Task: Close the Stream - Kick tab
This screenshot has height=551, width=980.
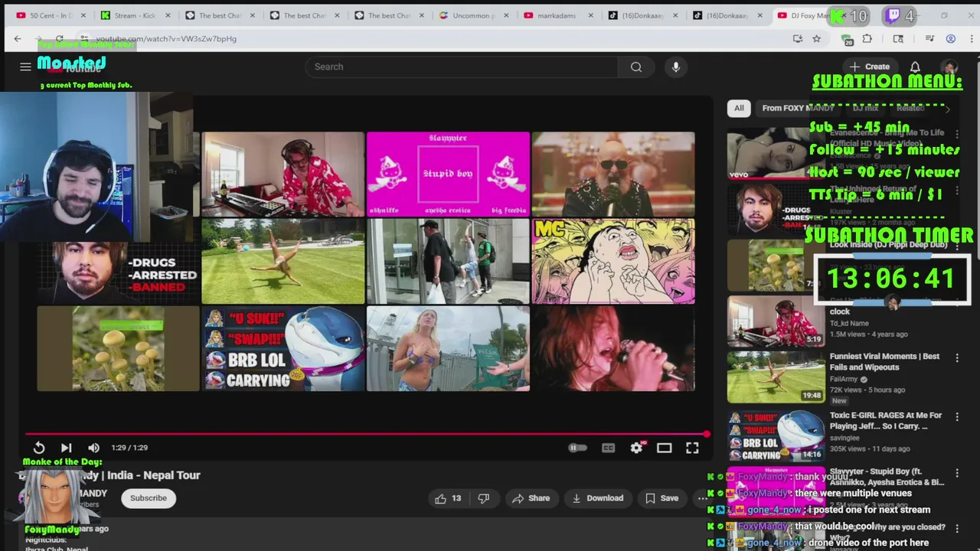Action: (168, 15)
